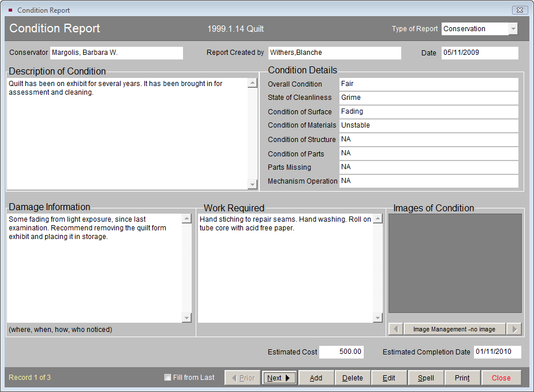Screen dimensions: 534x392
Task: Add a new condition report
Action: [316, 378]
